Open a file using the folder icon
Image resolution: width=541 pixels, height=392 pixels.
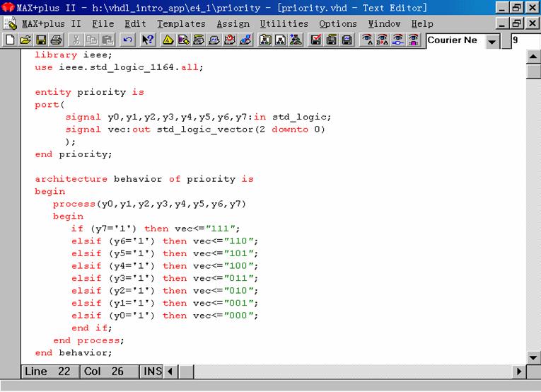click(25, 40)
